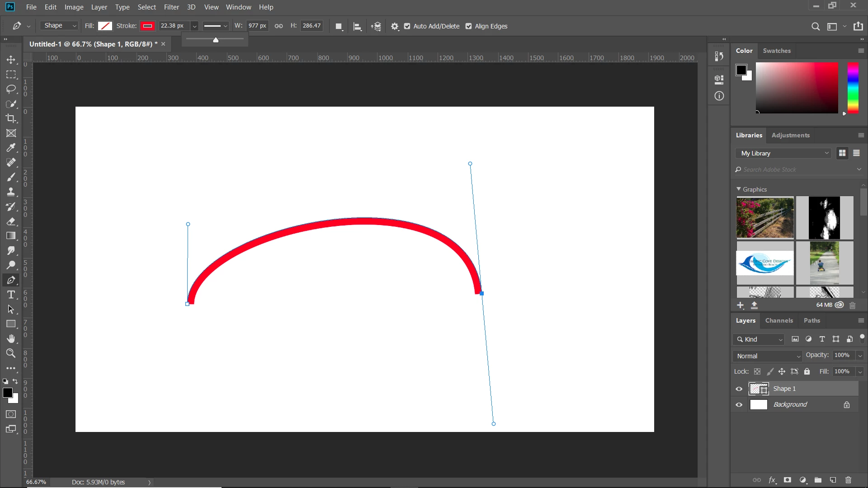Open the Filter menu
The image size is (868, 488).
(171, 7)
